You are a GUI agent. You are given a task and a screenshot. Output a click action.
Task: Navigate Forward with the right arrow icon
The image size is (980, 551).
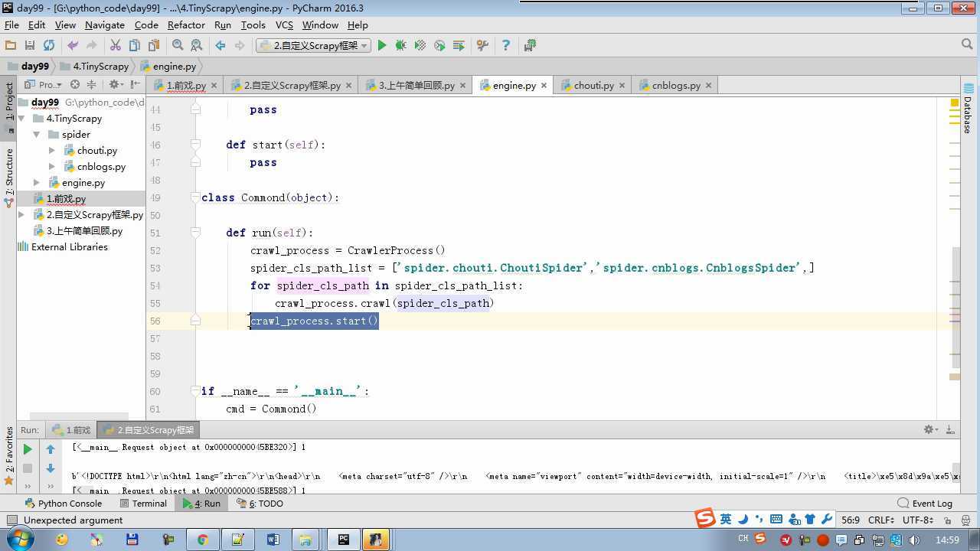click(240, 46)
